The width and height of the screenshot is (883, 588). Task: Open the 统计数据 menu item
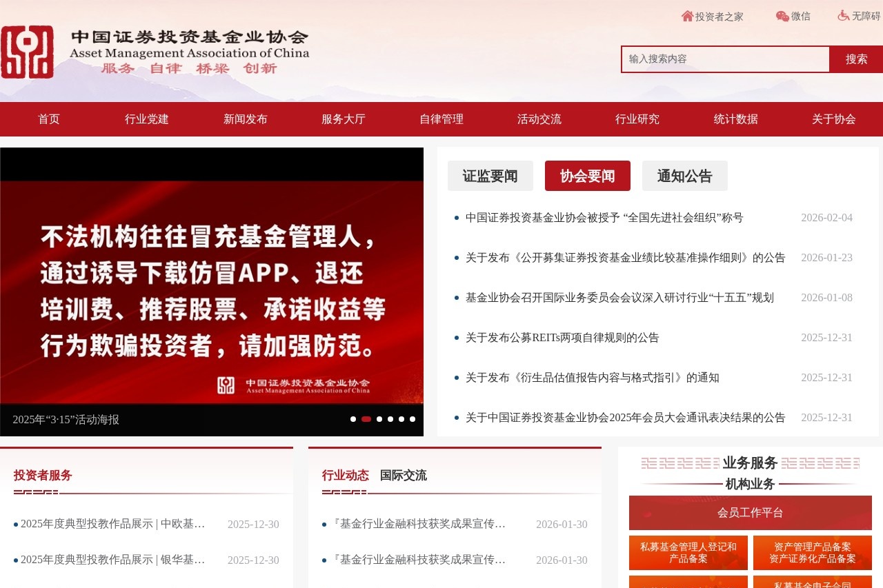coord(736,119)
